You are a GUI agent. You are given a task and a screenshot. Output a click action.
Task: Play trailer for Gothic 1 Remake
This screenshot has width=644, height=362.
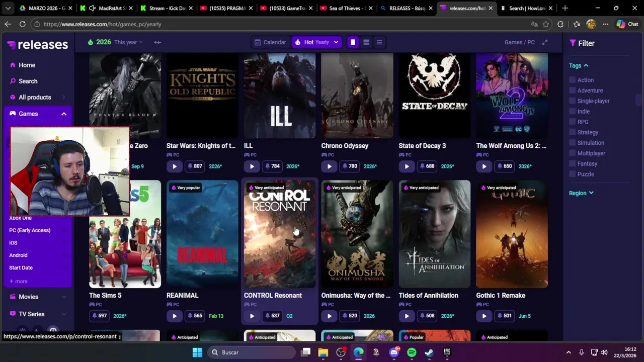[x=484, y=316]
